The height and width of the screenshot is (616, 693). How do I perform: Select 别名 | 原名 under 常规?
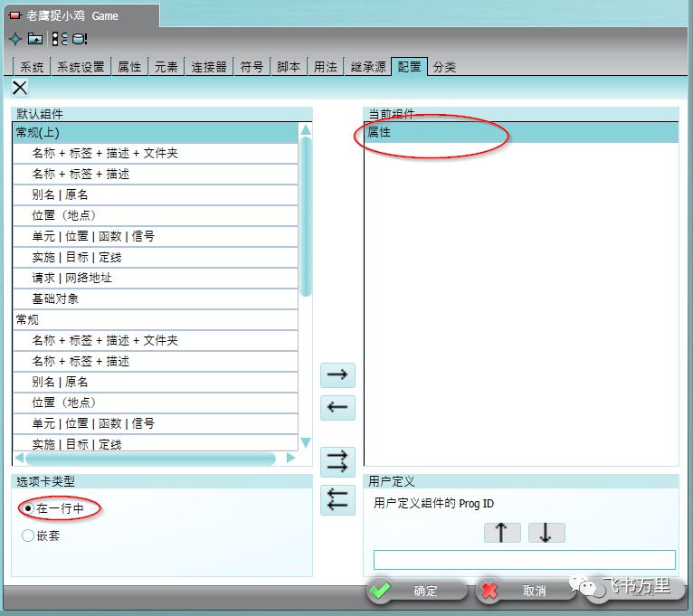[x=156, y=383]
